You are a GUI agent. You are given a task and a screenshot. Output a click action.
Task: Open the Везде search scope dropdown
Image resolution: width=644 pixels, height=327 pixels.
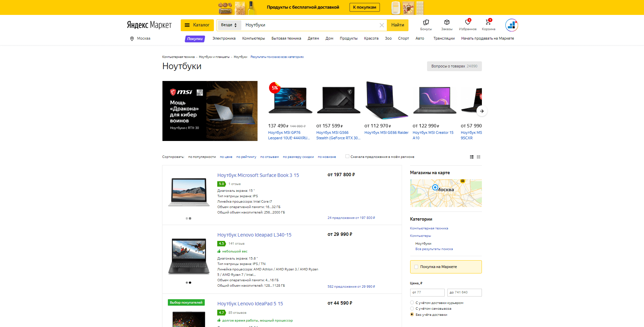click(229, 25)
